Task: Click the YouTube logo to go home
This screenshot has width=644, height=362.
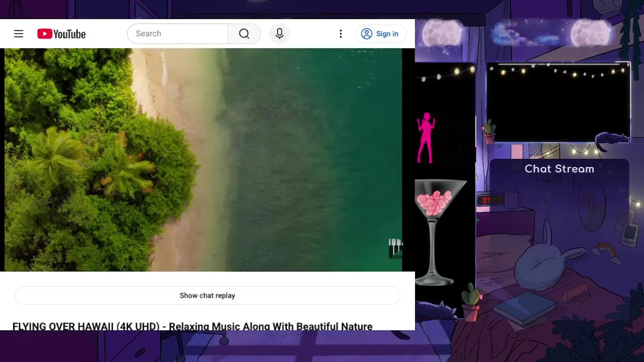Action: [61, 34]
